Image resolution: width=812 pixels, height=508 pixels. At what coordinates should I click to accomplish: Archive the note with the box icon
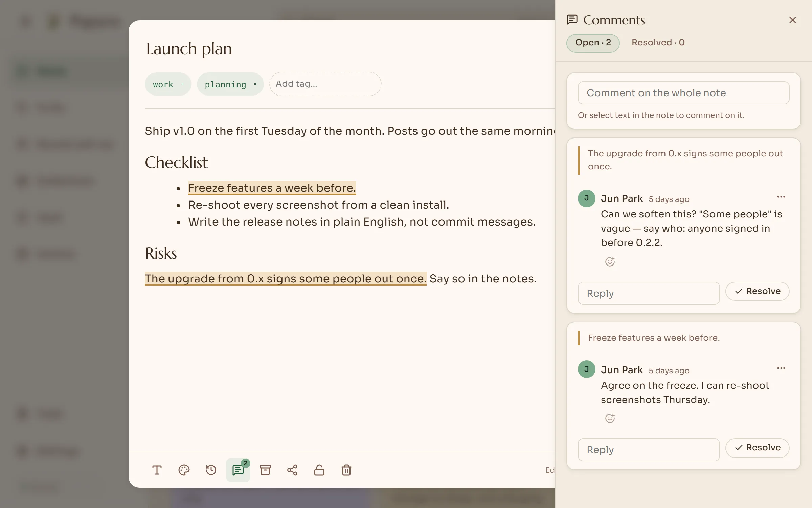[x=265, y=470]
